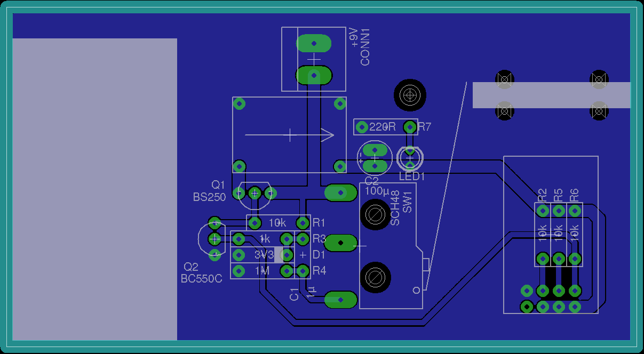644x354 pixels.
Task: Select the right pad of resistor R7
Action: pyautogui.click(x=410, y=127)
